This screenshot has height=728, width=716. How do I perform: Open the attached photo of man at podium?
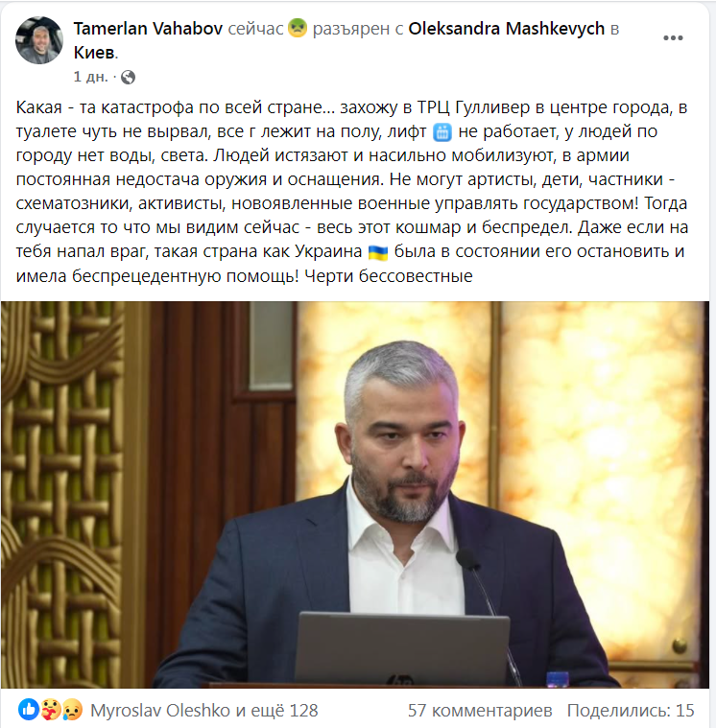point(355,495)
